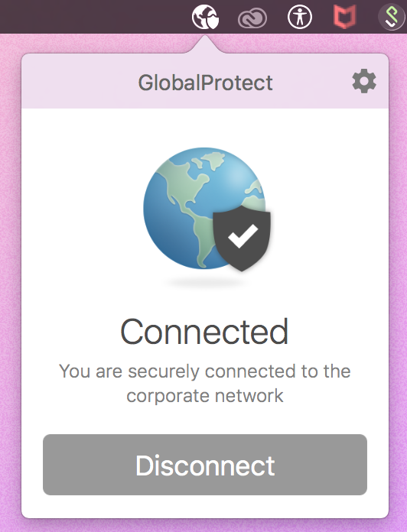The width and height of the screenshot is (407, 532).
Task: Open the GlobalProtect settings gear menu
Action: click(x=364, y=82)
